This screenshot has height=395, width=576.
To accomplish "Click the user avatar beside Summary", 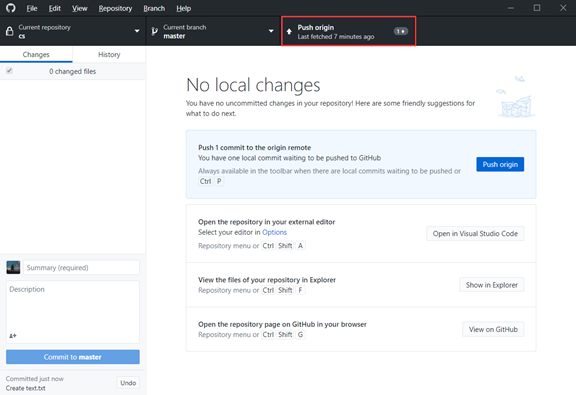I will pos(13,267).
